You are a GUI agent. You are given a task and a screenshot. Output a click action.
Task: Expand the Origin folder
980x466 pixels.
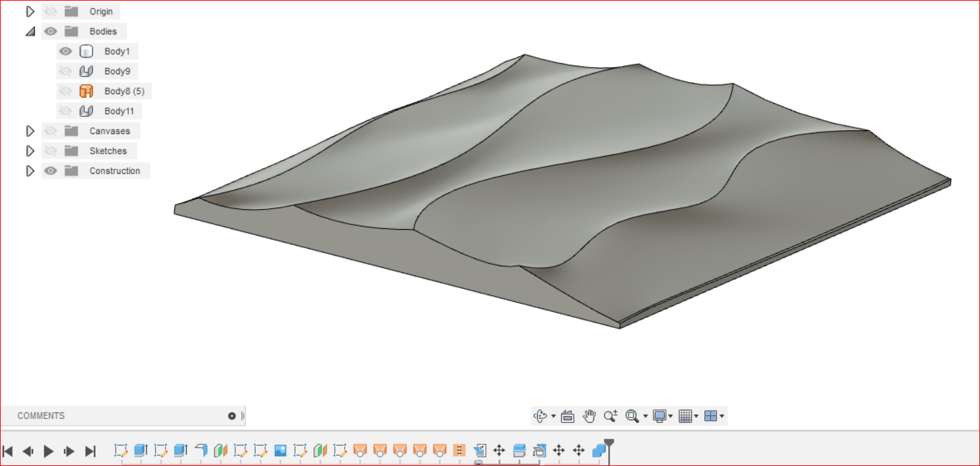click(x=30, y=11)
